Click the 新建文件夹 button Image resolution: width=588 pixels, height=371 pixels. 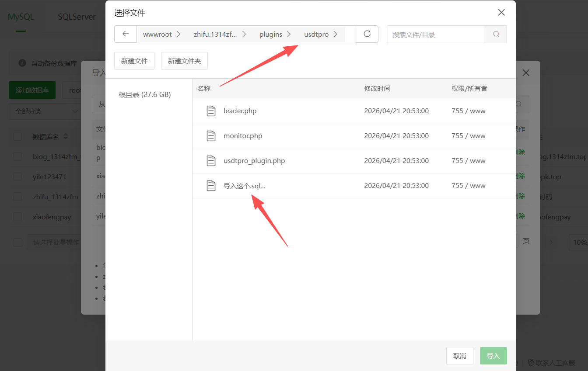(184, 61)
